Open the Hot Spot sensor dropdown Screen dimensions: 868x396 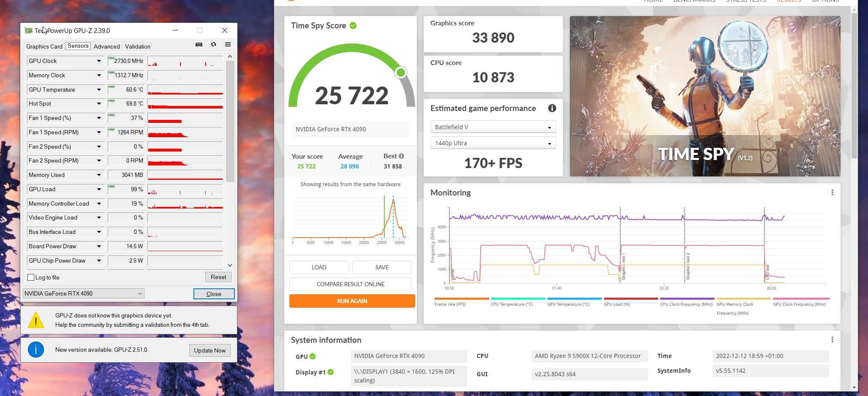coord(99,103)
